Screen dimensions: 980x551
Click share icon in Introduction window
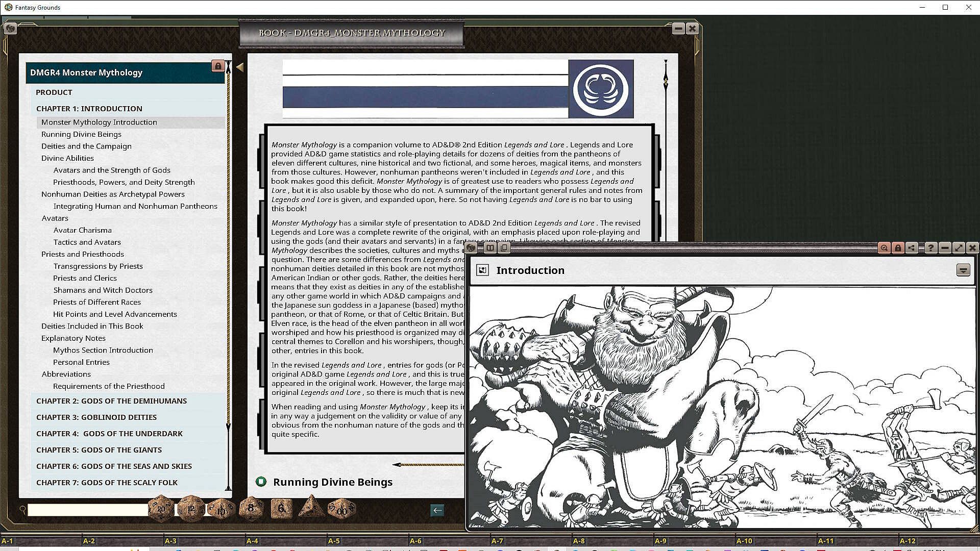[912, 248]
